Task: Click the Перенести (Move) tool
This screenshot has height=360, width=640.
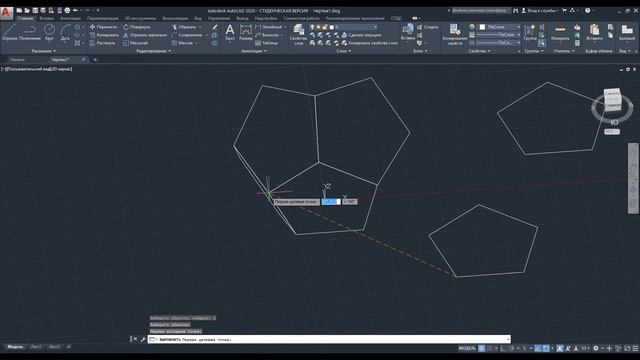Action: 103,27
